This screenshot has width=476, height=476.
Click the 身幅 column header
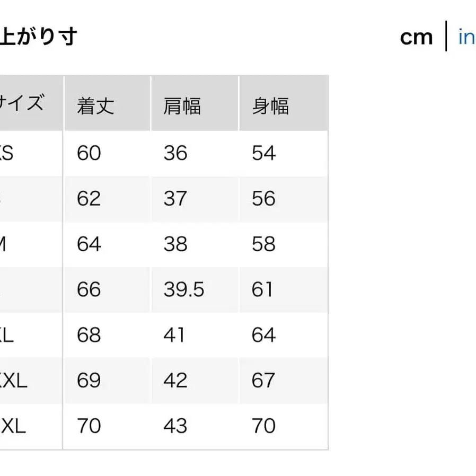coord(271,105)
